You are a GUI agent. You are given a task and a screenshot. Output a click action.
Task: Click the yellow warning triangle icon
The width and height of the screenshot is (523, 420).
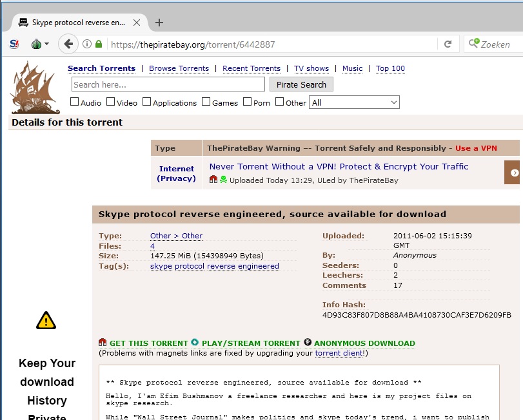pos(46,320)
